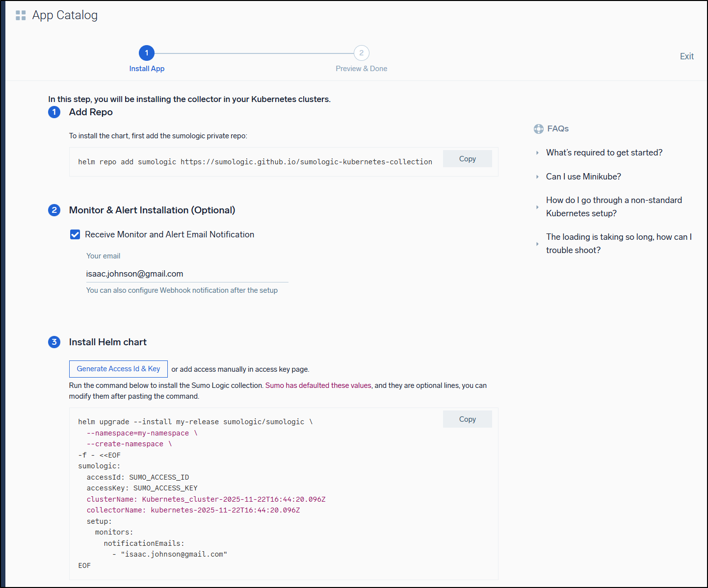Copy the helm repo add command
The width and height of the screenshot is (708, 588).
(x=467, y=159)
